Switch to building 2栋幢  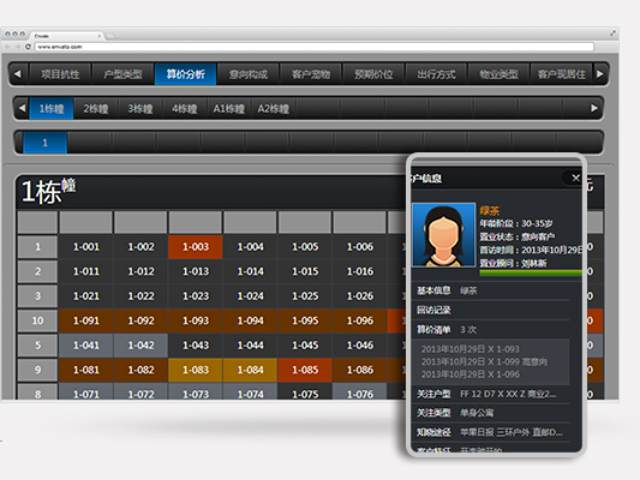(96, 108)
